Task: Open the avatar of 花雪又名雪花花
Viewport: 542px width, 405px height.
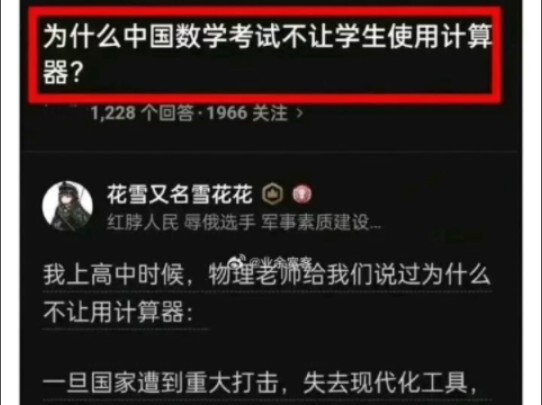Action: (x=67, y=206)
